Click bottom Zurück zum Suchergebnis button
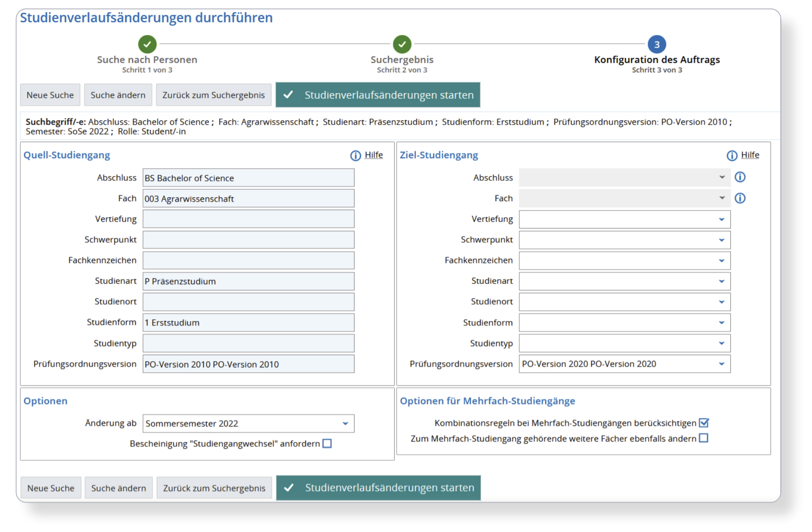This screenshot has width=812, height=532. click(x=214, y=488)
